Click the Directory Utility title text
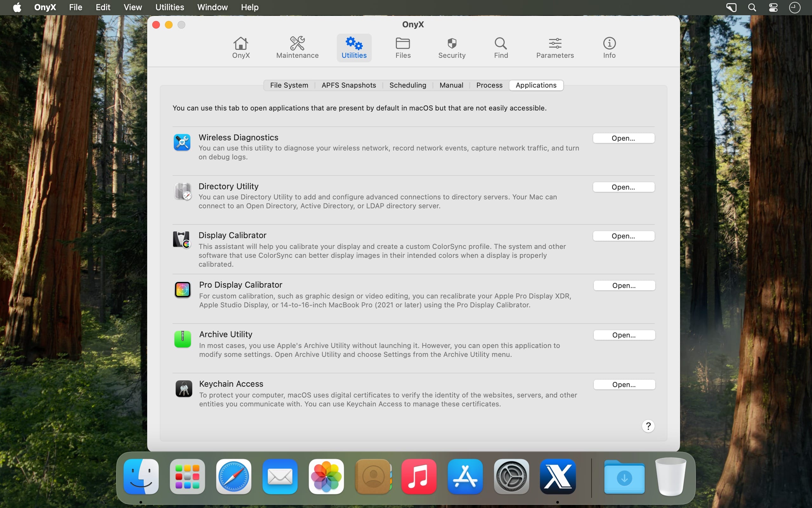812x508 pixels. (x=228, y=186)
